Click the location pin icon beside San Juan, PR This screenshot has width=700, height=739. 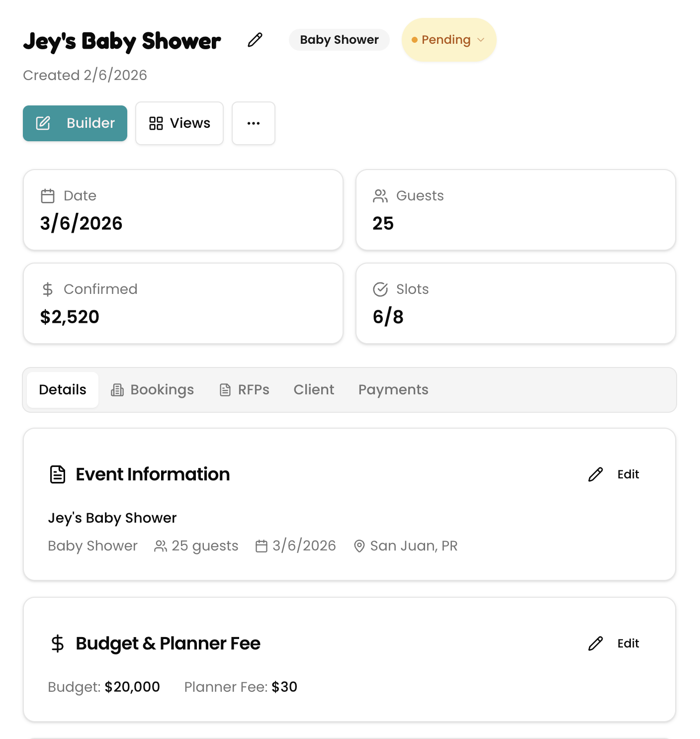click(x=359, y=546)
